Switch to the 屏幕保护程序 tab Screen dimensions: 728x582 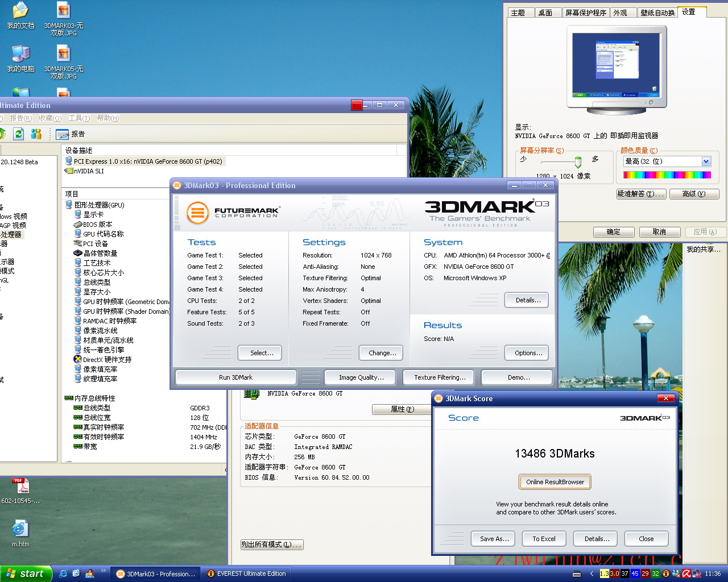[586, 13]
